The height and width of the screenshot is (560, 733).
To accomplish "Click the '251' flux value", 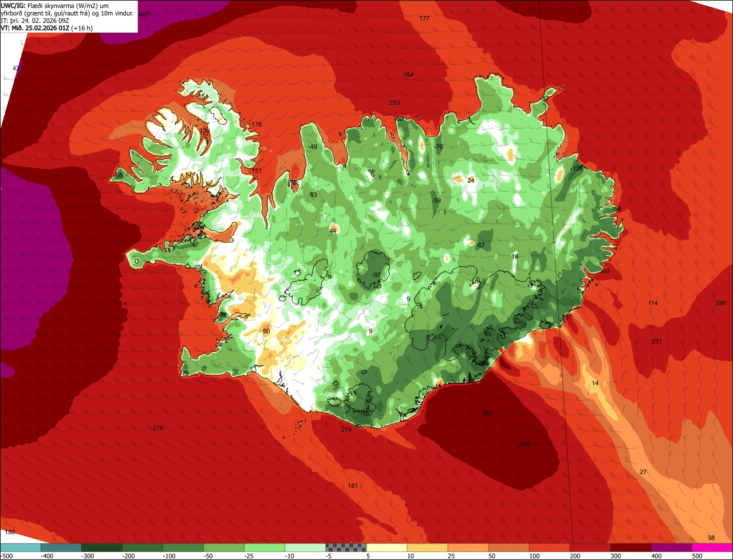I will coord(657,342).
